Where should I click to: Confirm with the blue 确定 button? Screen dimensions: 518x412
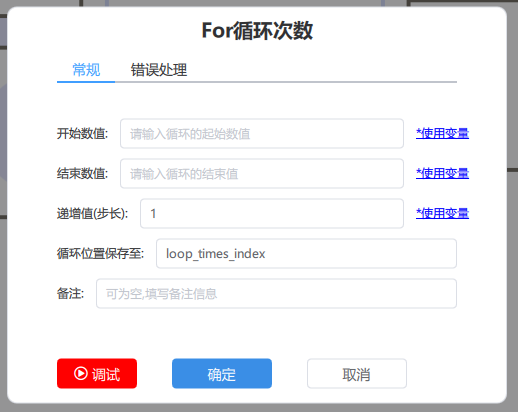click(x=222, y=373)
